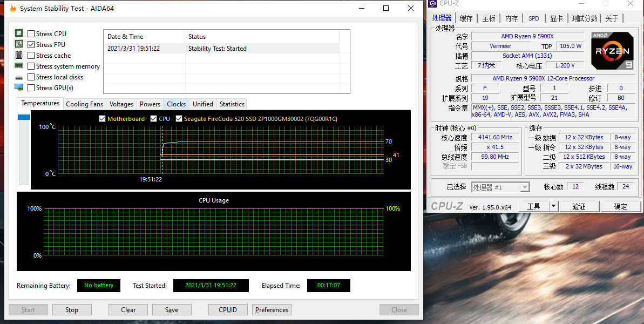Select the 'Stability Test: Started' log row
This screenshot has width=644, height=324.
point(222,49)
